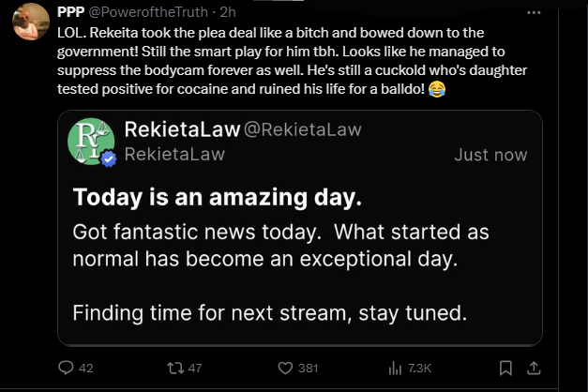Image resolution: width=588 pixels, height=392 pixels.
Task: Click the gray RekietaLaw subtitle under the name
Action: (x=174, y=154)
